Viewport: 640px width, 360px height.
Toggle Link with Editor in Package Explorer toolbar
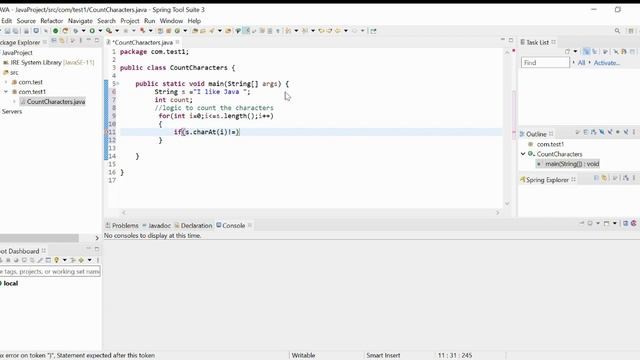pos(62,40)
